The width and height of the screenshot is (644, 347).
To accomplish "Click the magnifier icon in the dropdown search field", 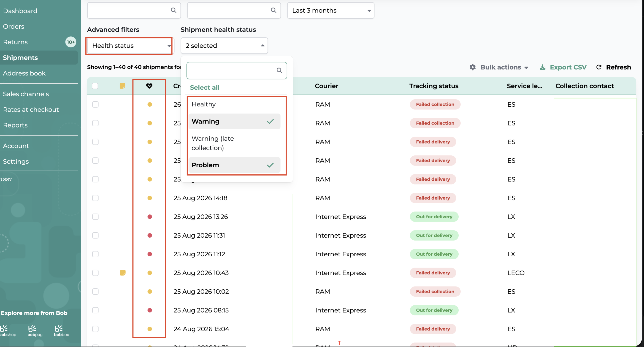I will coord(279,70).
